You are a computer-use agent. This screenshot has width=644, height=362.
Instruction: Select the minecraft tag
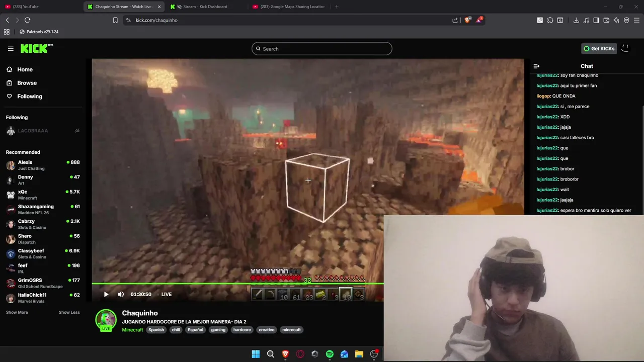tap(291, 330)
